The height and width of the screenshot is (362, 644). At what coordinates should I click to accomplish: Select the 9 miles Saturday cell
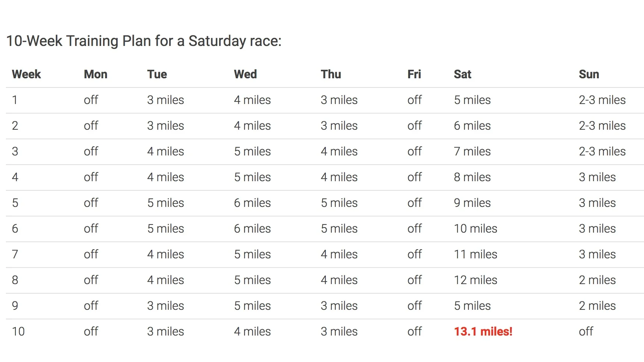point(472,203)
